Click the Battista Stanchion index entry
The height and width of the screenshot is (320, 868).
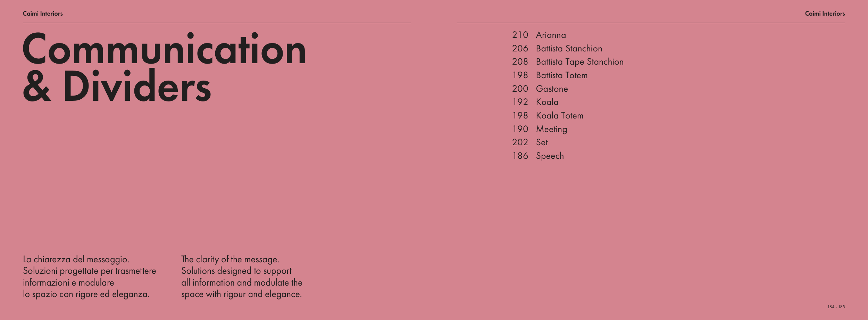[569, 49]
